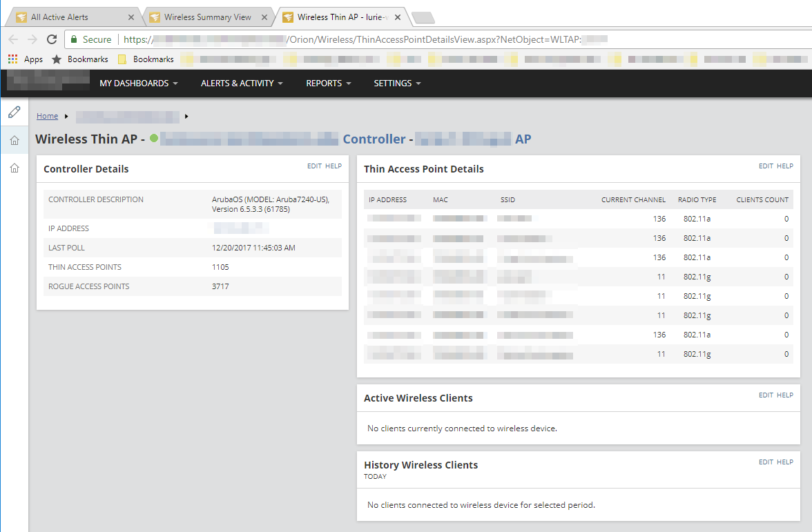Image resolution: width=812 pixels, height=532 pixels.
Task: Open the Bookmarks folder icon
Action: pyautogui.click(x=122, y=59)
